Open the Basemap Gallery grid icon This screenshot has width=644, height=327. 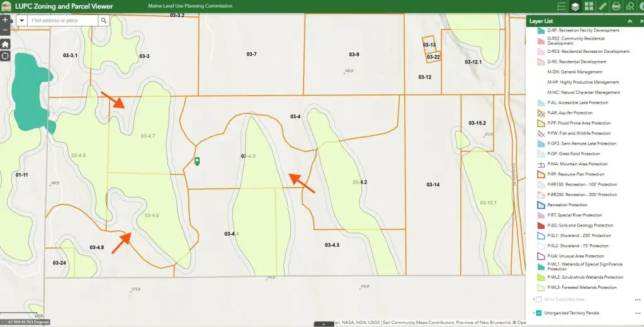click(x=589, y=6)
